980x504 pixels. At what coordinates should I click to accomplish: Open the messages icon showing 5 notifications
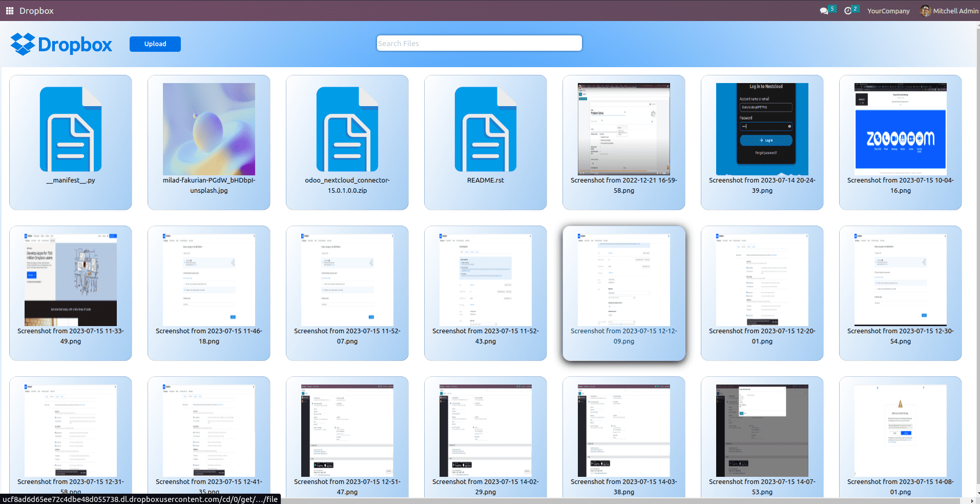825,10
